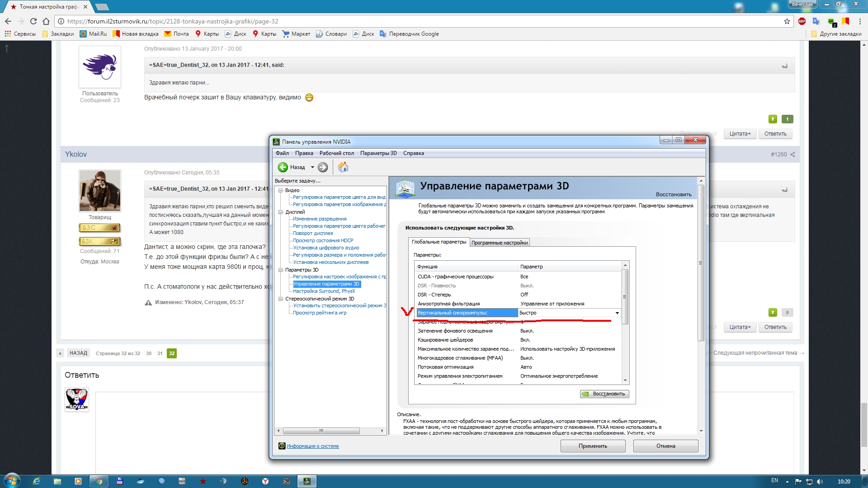The width and height of the screenshot is (868, 488).
Task: Open the Правка menu
Action: [x=304, y=153]
